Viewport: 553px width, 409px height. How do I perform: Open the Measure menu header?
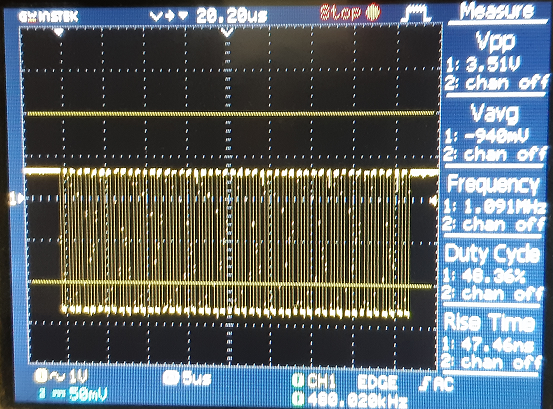tap(497, 12)
